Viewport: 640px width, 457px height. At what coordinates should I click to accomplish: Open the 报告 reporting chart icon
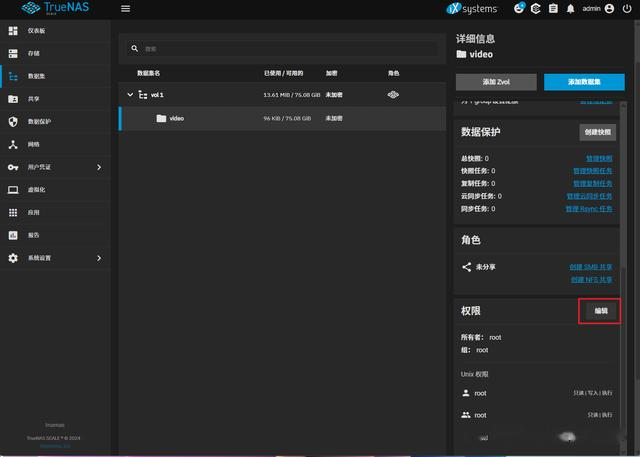(13, 235)
